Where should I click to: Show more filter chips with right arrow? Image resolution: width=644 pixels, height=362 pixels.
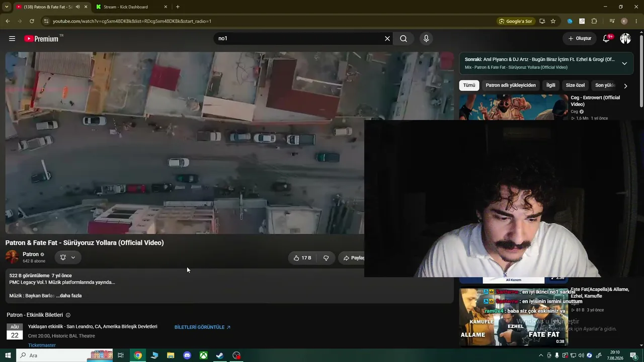(x=625, y=86)
